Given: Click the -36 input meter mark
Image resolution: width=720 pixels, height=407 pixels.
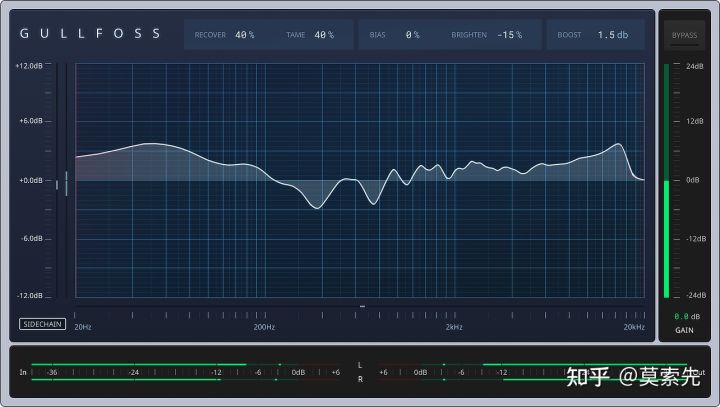Looking at the screenshot, I should [52, 372].
